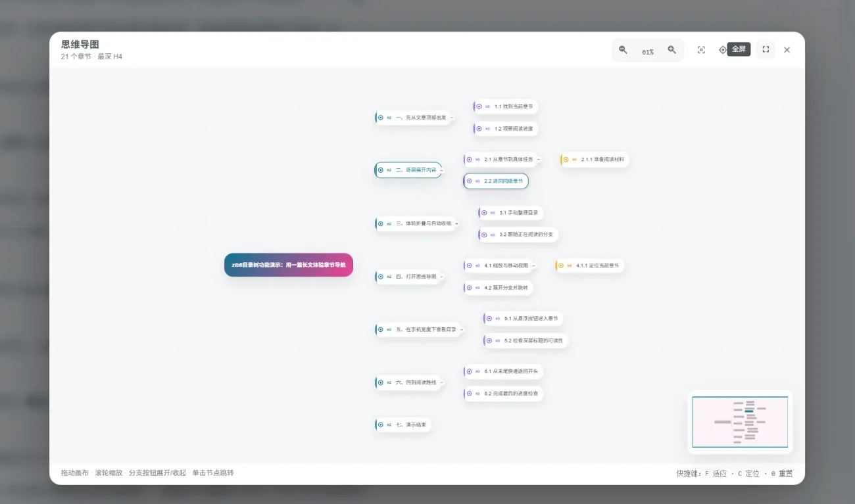The image size is (855, 504).
Task: Fit the mind map to view
Action: pyautogui.click(x=701, y=50)
